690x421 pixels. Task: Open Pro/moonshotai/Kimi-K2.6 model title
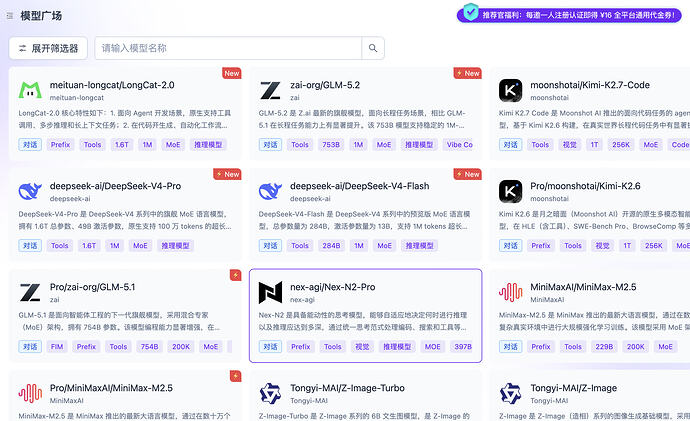pos(585,186)
